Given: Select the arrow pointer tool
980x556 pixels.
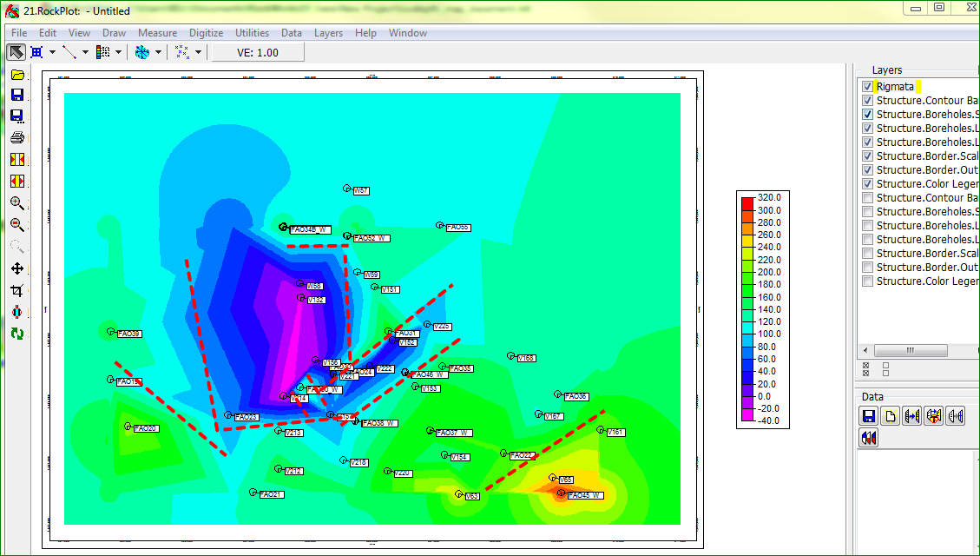Looking at the screenshot, I should pos(16,52).
